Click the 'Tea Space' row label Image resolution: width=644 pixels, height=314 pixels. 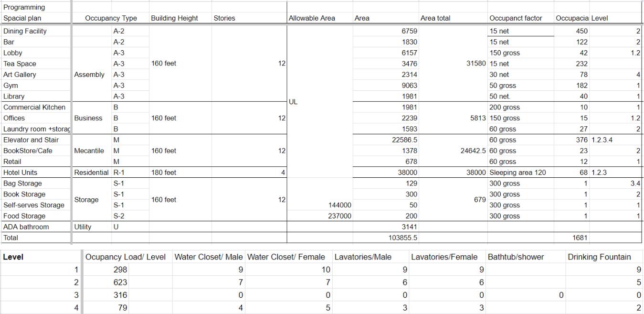(36, 64)
